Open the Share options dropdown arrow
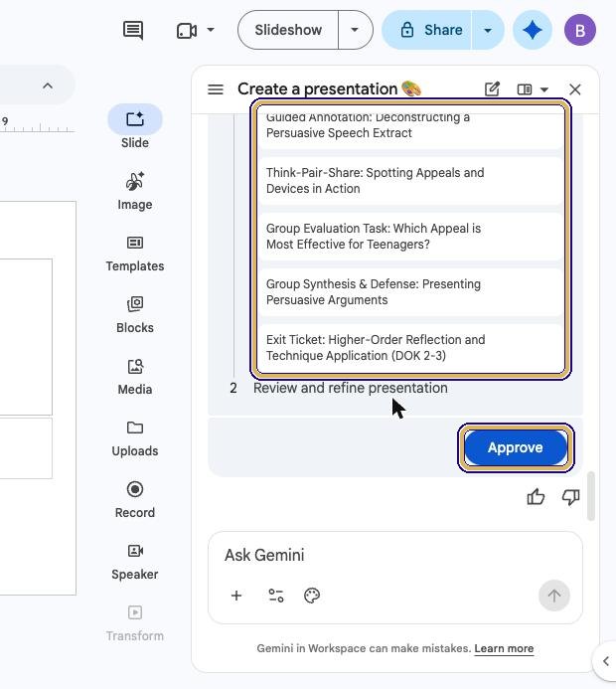The width and height of the screenshot is (616, 689). point(488,30)
